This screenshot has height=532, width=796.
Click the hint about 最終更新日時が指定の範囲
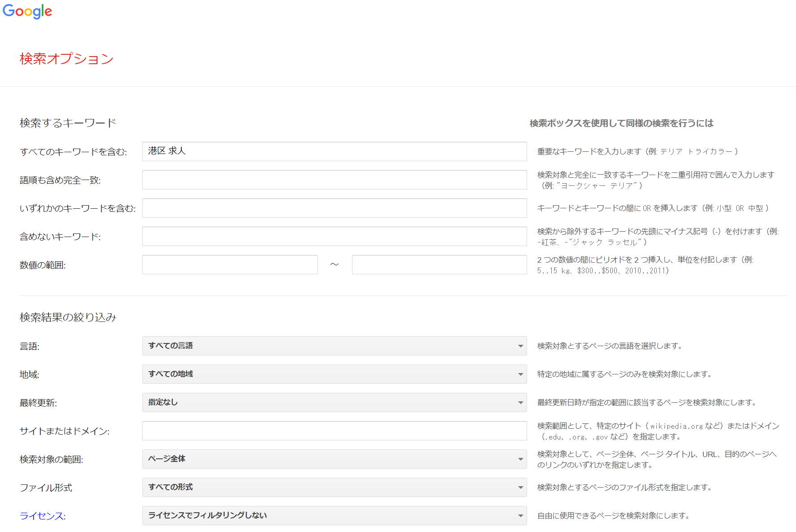[x=647, y=402]
